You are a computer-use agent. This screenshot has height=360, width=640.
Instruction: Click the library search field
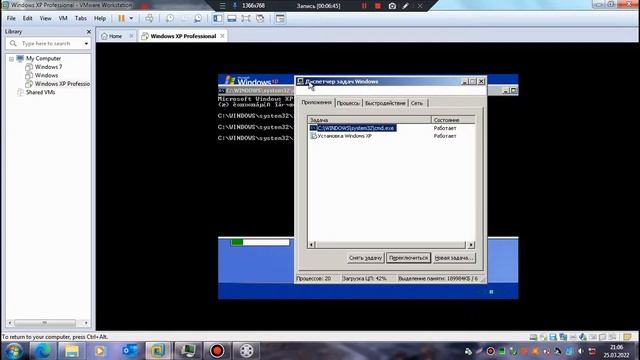[48, 43]
